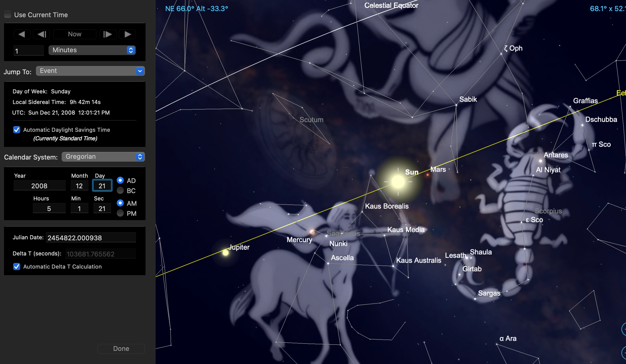The width and height of the screenshot is (626, 364).
Task: Click the Done button
Action: click(121, 349)
